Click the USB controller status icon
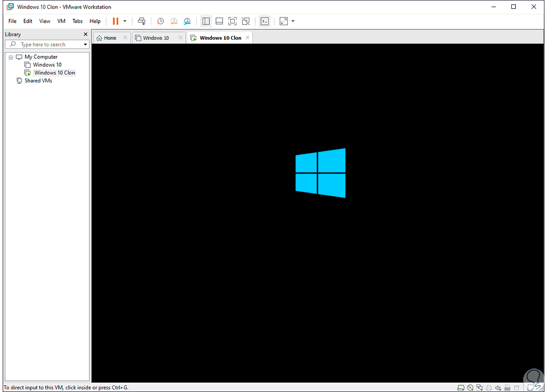Screen dimensions: 548x392 [507, 388]
